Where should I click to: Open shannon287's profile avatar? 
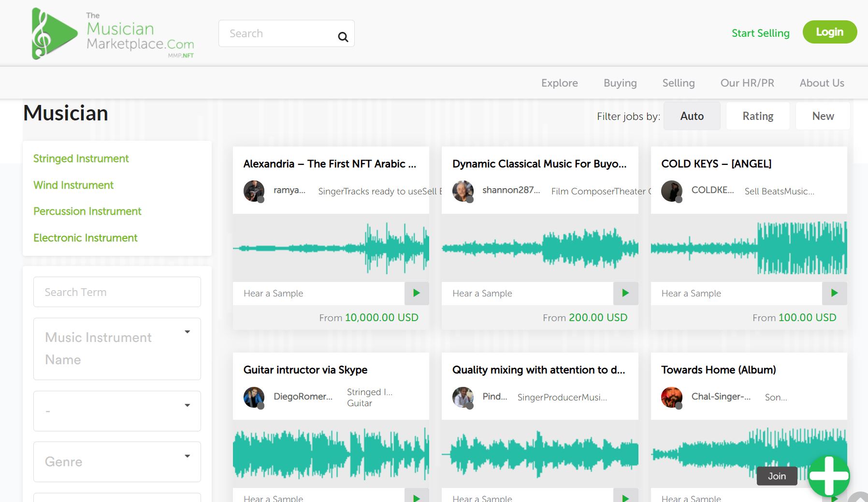(463, 191)
